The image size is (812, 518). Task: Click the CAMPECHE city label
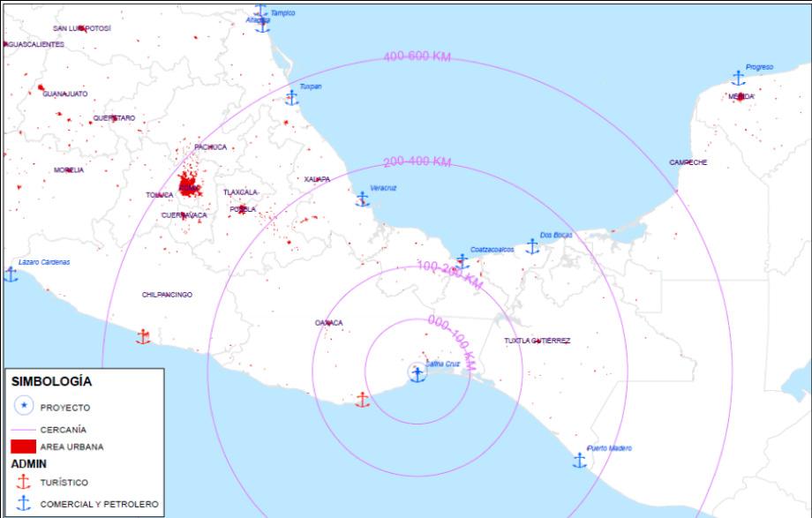[x=688, y=162]
